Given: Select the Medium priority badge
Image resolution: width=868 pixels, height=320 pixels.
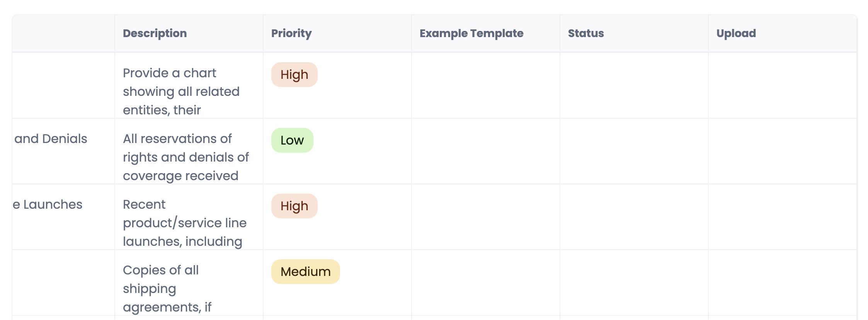Looking at the screenshot, I should (x=306, y=272).
